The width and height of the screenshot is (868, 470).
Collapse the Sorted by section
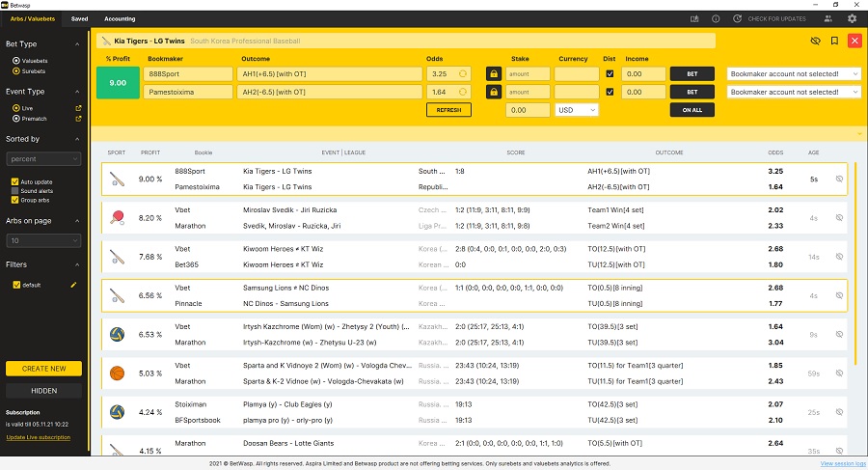[x=77, y=139]
